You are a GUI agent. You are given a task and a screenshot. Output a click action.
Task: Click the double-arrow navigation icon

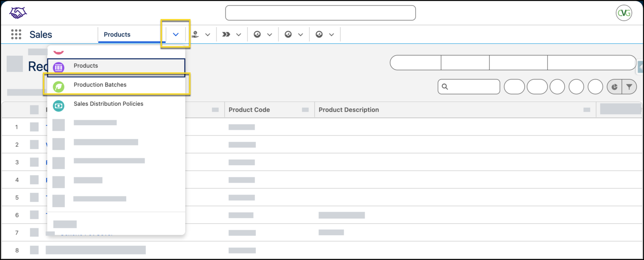click(x=226, y=35)
